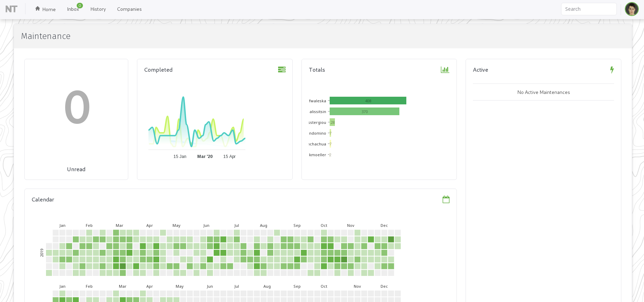The height and width of the screenshot is (302, 644).
Task: Open the Inbox page
Action: point(73,9)
